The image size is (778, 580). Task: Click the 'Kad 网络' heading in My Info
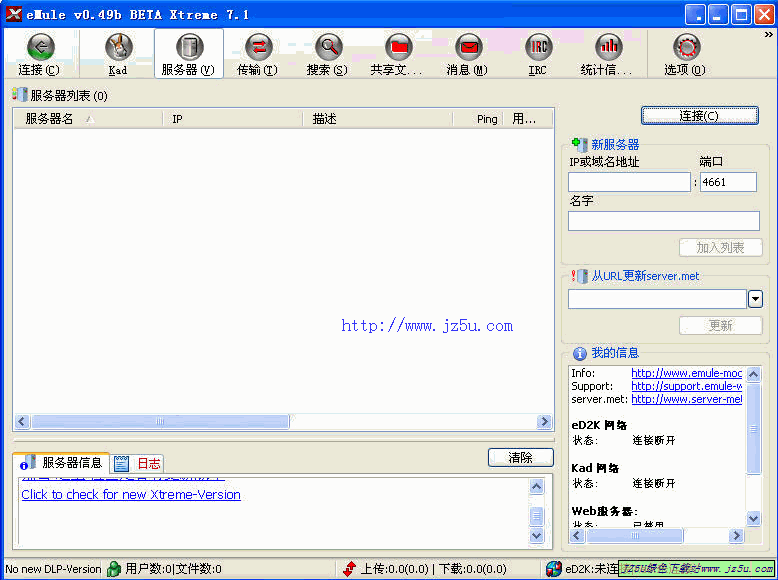pos(595,468)
